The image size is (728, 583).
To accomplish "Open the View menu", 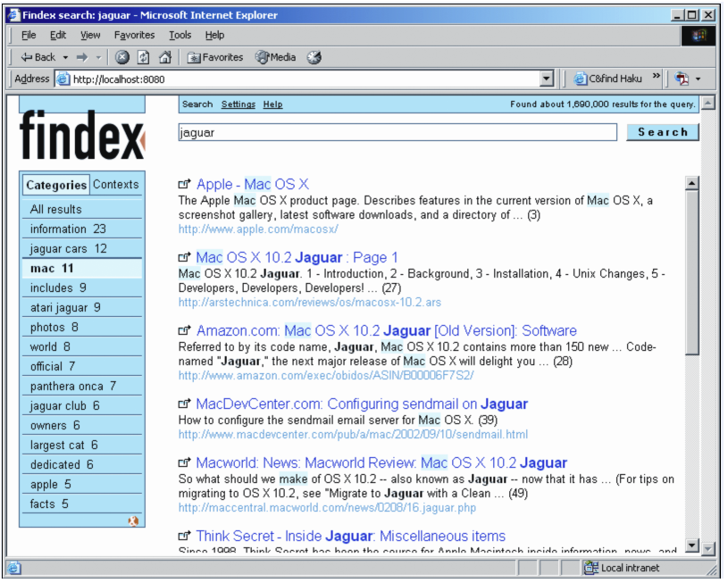I will coord(90,36).
